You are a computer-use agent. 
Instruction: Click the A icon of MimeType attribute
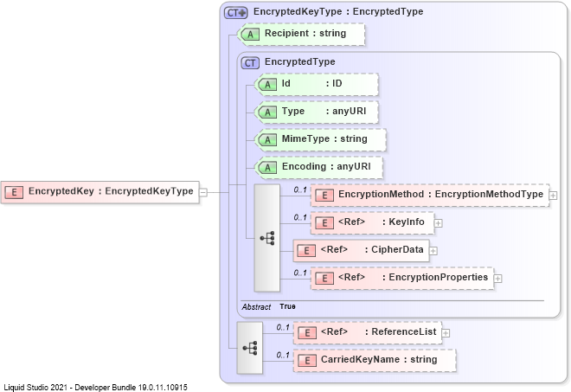click(x=267, y=140)
